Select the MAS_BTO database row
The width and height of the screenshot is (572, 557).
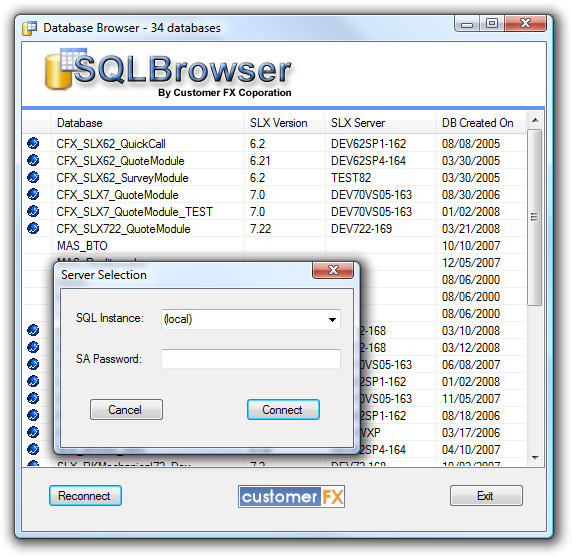click(x=274, y=245)
